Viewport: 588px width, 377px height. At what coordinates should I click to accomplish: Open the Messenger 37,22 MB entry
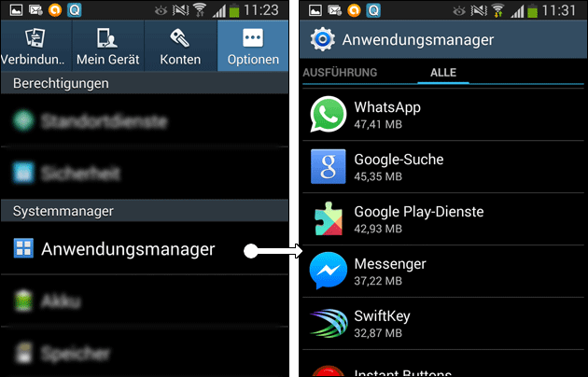(x=443, y=272)
